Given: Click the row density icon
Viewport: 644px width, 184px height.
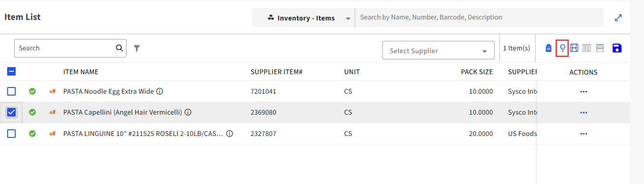Looking at the screenshot, I should 600,48.
